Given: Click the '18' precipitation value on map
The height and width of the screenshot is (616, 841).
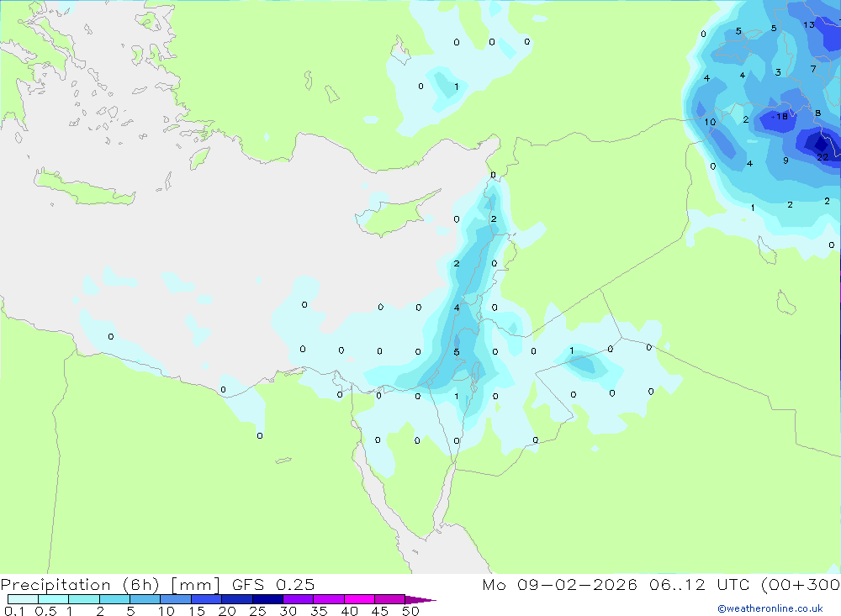Looking at the screenshot, I should (782, 116).
